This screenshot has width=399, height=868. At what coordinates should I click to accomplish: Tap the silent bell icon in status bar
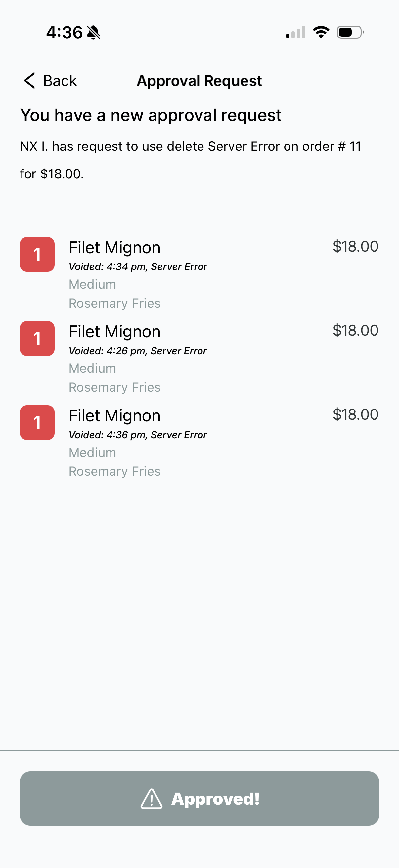93,33
